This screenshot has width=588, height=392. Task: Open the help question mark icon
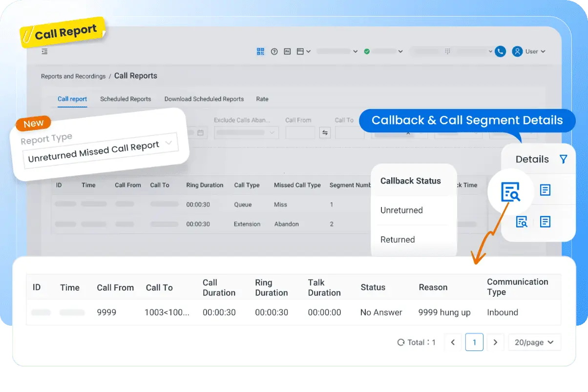(274, 51)
